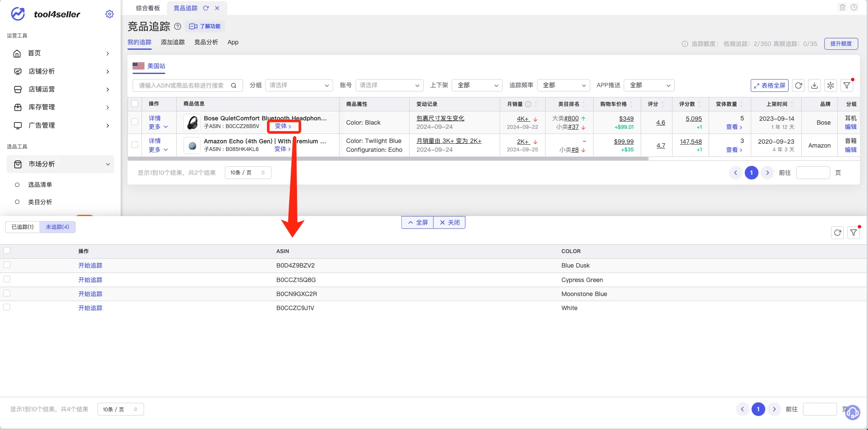Click 月销量 info icon in header
The width and height of the screenshot is (868, 430).
[528, 104]
